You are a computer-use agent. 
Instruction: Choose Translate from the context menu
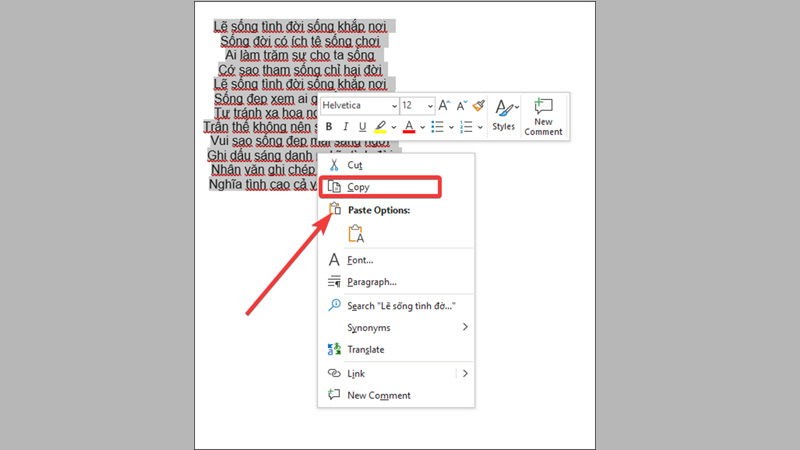(396, 349)
